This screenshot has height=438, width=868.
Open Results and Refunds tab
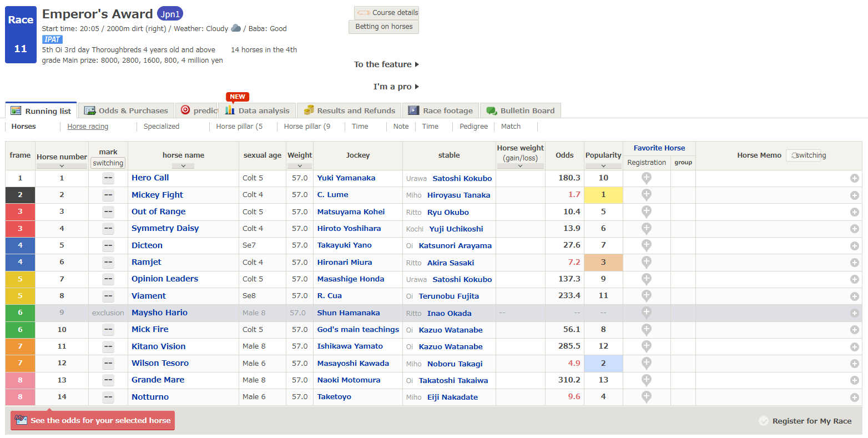349,110
